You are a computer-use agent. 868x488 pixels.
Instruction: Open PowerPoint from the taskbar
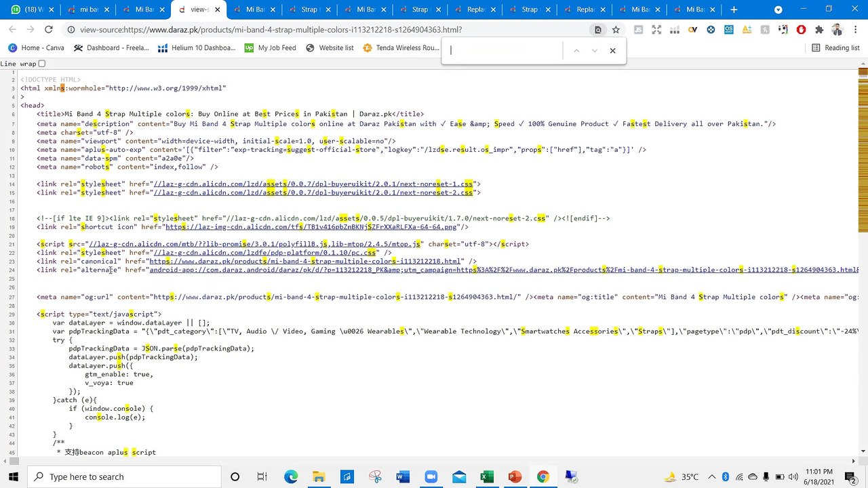click(515, 476)
